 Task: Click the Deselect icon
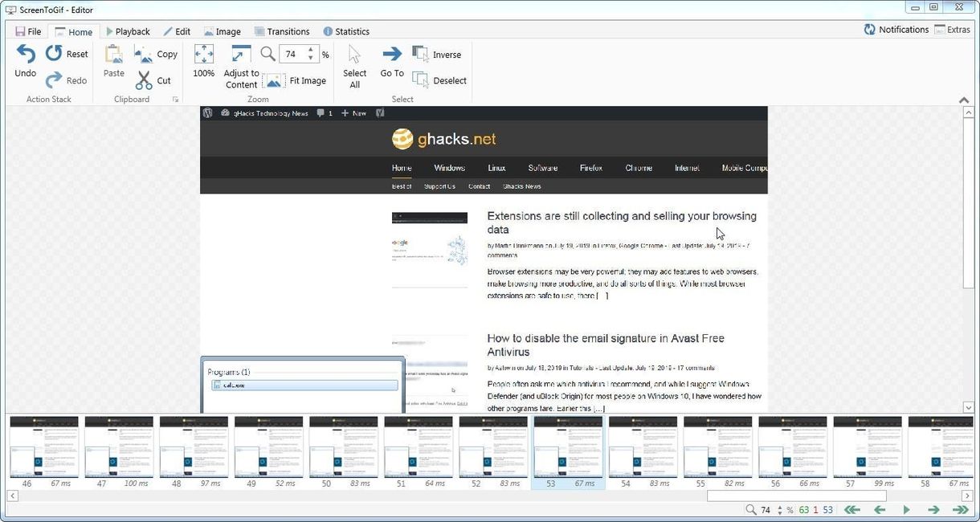coord(420,80)
